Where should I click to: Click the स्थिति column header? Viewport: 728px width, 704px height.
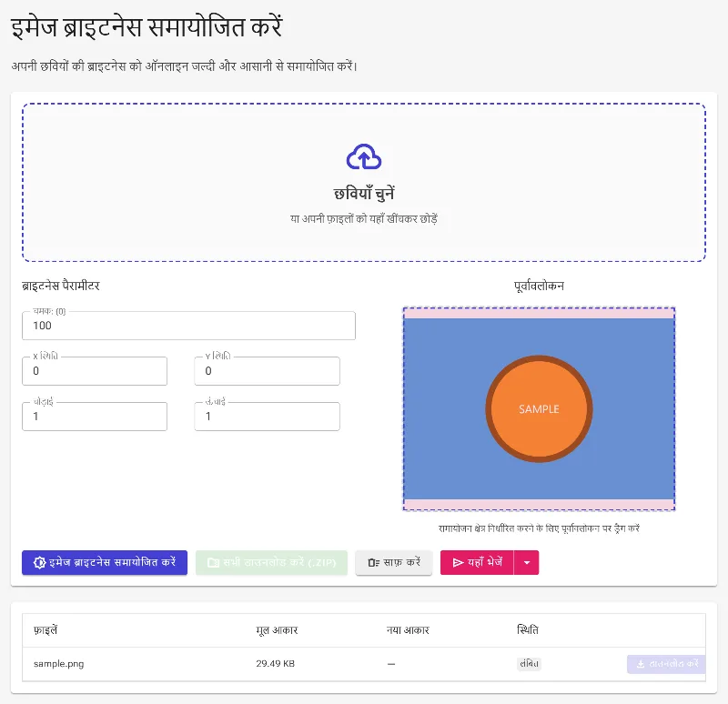pyautogui.click(x=528, y=630)
